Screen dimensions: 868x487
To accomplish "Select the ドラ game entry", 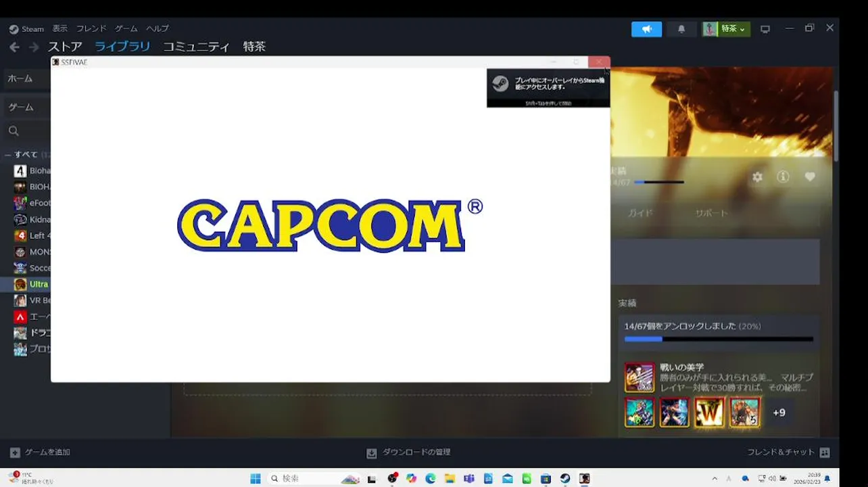I will pyautogui.click(x=32, y=333).
